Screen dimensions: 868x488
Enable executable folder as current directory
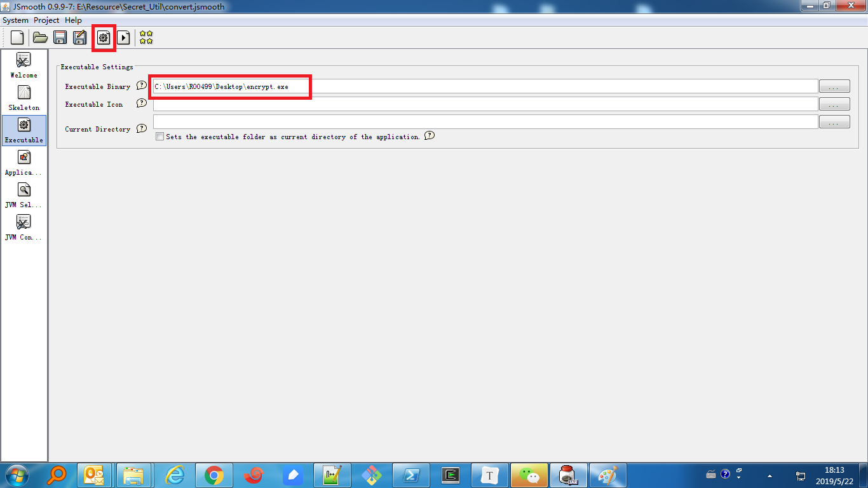tap(159, 137)
